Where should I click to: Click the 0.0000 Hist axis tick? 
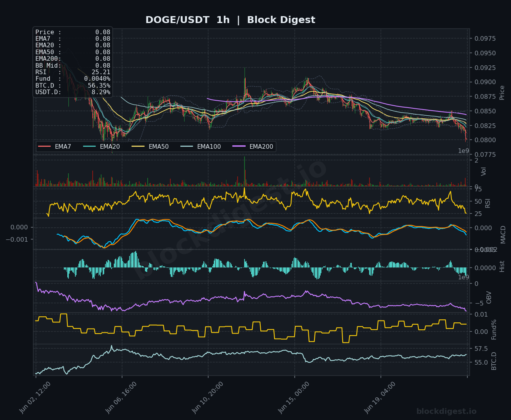[485, 268]
